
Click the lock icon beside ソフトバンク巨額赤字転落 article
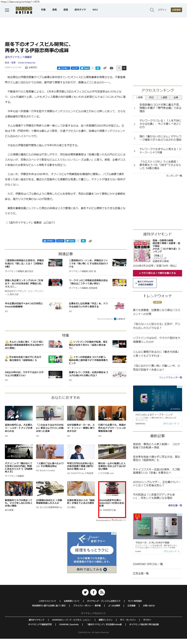pos(71,342)
